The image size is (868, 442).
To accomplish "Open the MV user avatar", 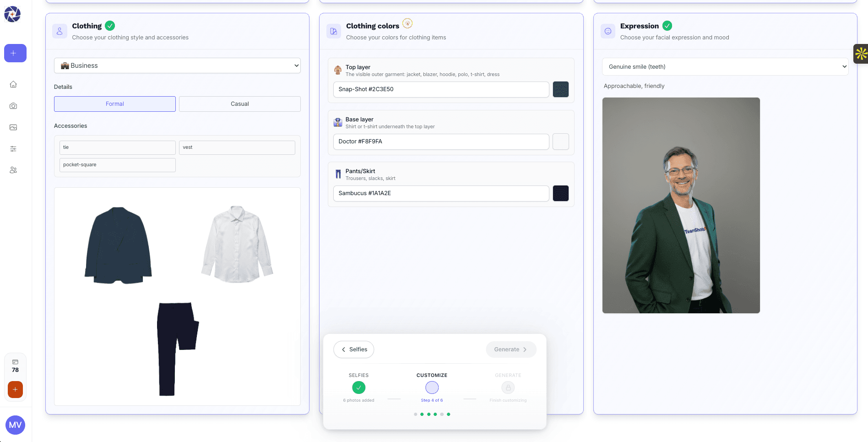I will [15, 425].
